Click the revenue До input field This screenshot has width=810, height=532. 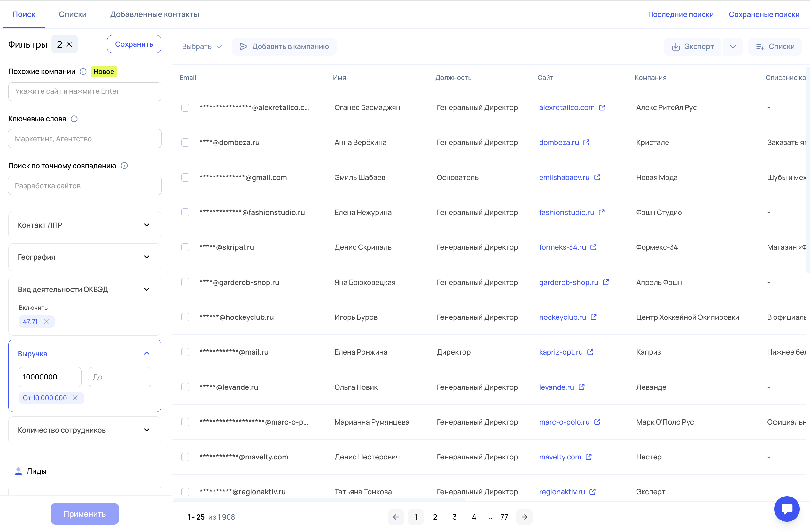pos(120,377)
